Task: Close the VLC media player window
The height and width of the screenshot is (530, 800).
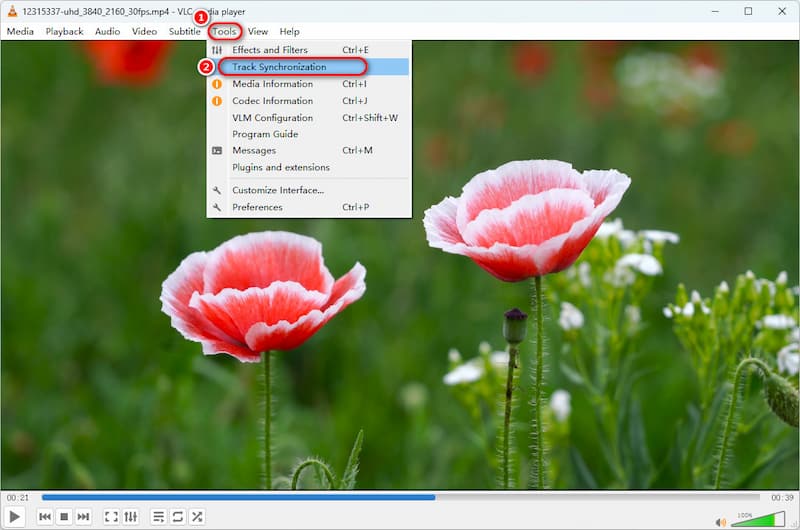Action: (782, 11)
